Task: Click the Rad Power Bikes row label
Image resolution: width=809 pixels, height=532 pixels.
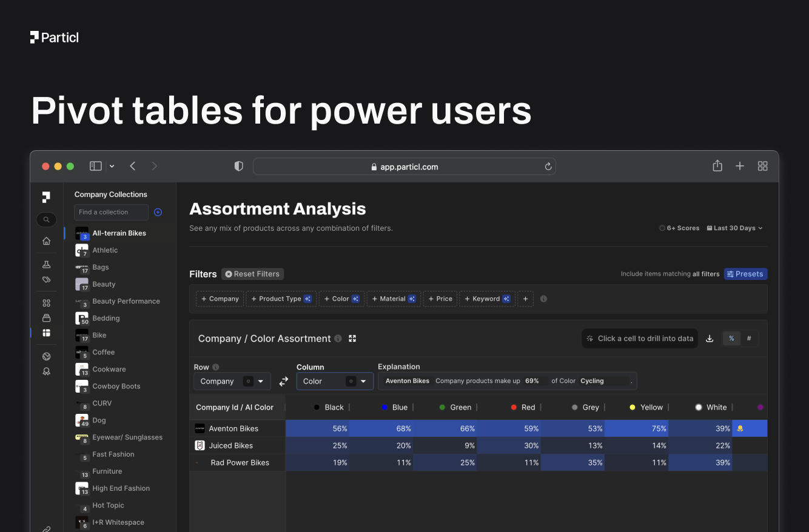Action: click(240, 462)
